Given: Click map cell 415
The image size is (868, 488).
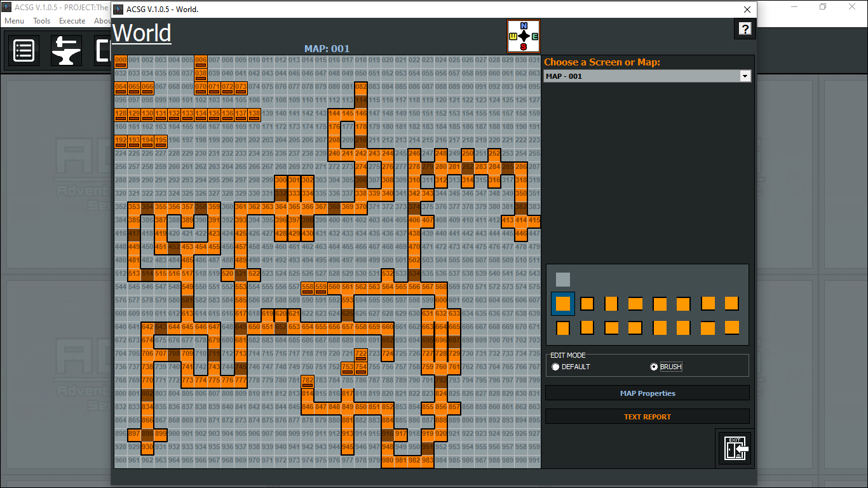Looking at the screenshot, I should [x=534, y=222].
